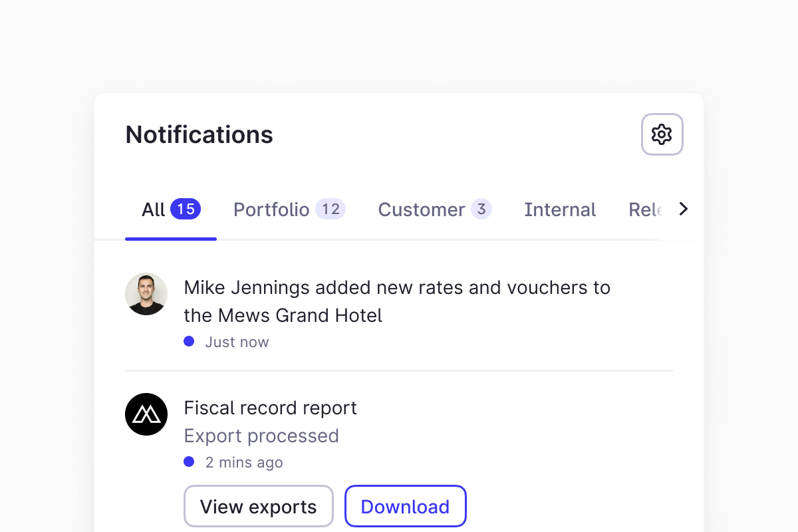The width and height of the screenshot is (798, 532).
Task: Open notification settings gear icon
Action: click(662, 134)
